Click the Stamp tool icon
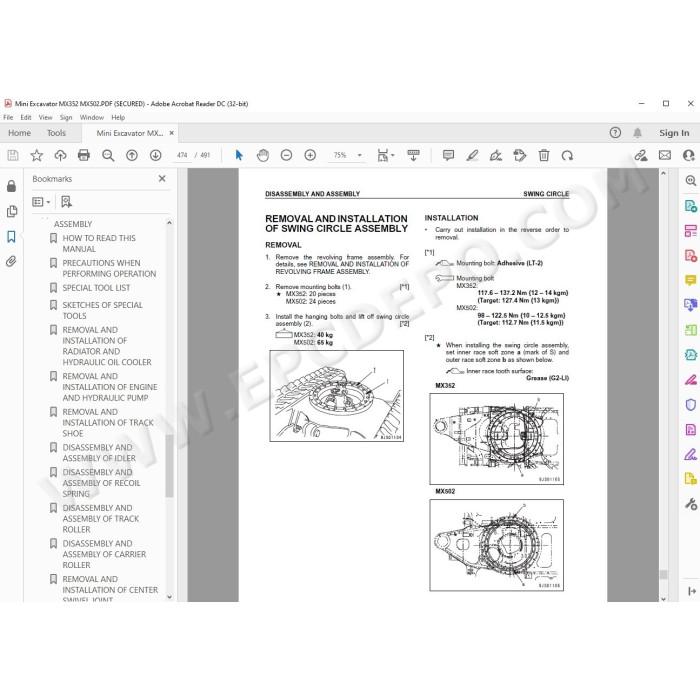The image size is (700, 700). point(520,155)
